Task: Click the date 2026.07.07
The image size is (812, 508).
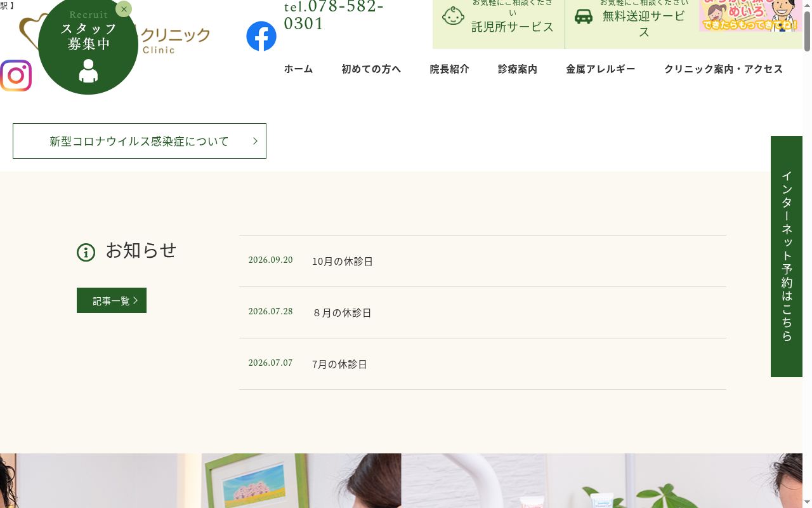Action: pos(270,363)
